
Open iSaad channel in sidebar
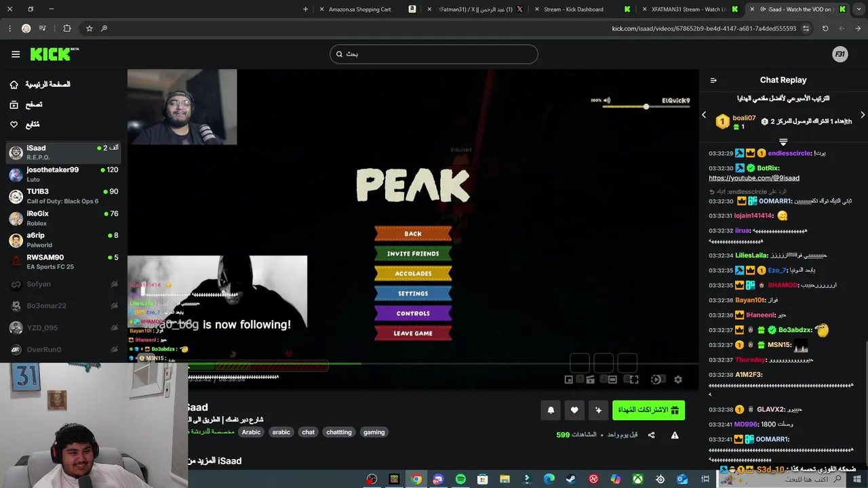click(64, 152)
